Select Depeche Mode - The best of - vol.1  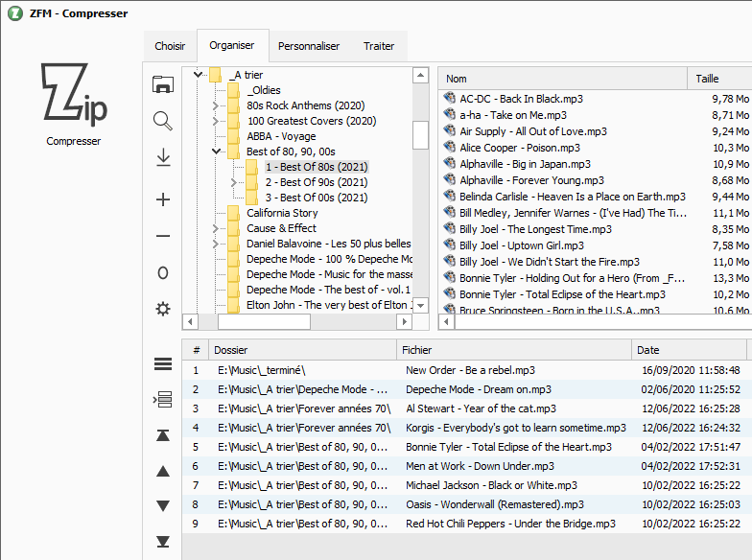328,290
